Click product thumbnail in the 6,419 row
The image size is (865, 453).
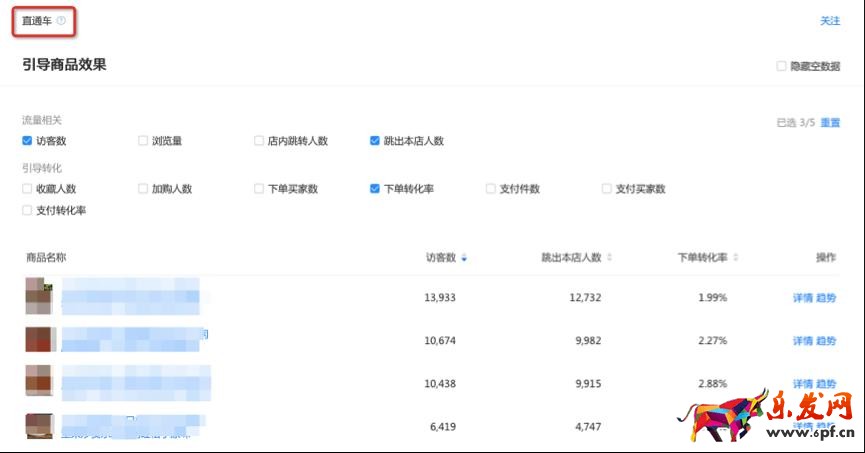point(39,425)
